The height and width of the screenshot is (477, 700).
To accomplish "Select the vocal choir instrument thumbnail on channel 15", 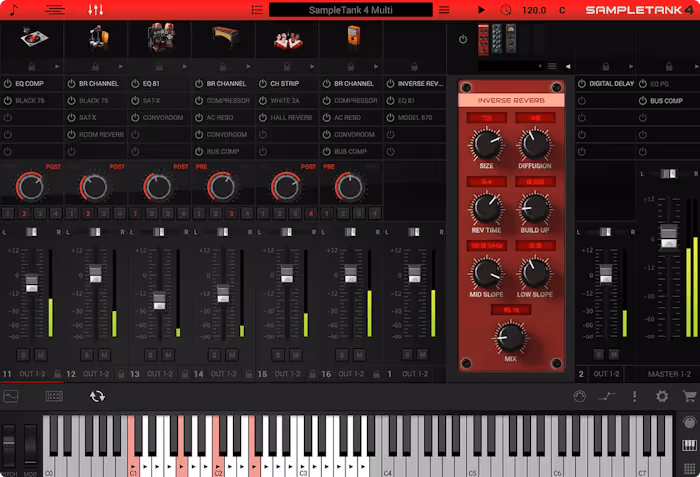I will coord(288,40).
